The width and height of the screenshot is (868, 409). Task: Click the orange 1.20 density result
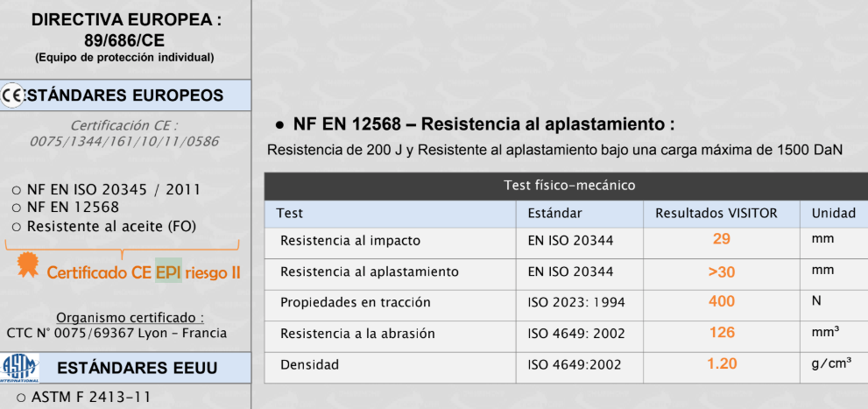[722, 363]
